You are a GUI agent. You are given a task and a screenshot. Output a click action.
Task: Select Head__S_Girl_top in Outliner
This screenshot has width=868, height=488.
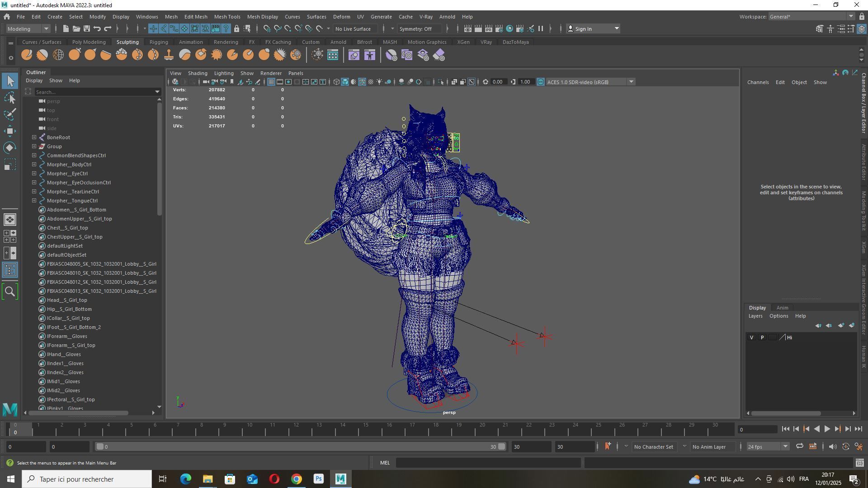[67, 300]
